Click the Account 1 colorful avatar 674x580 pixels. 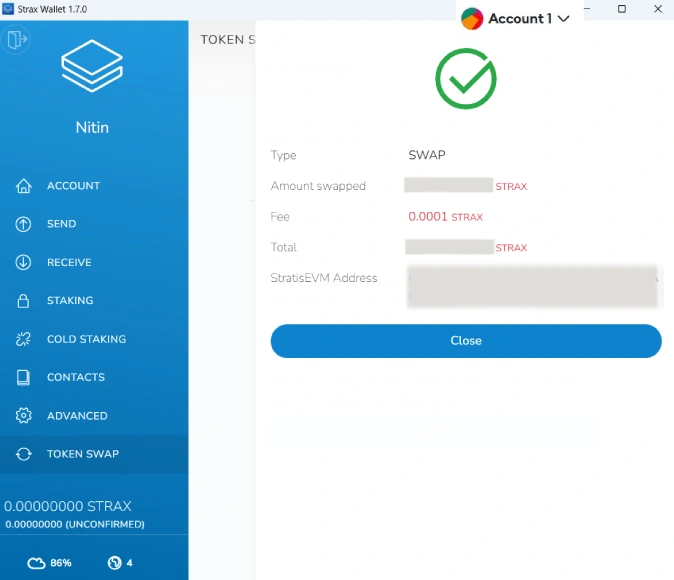[472, 18]
